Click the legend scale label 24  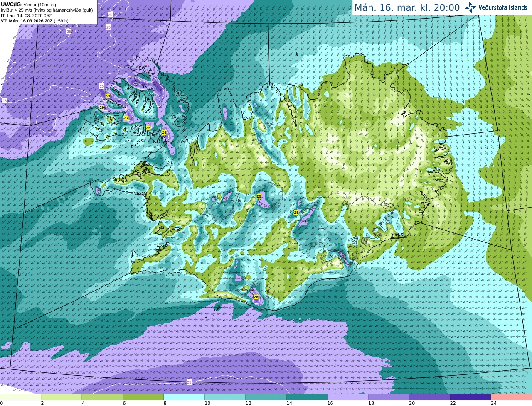[494, 403]
